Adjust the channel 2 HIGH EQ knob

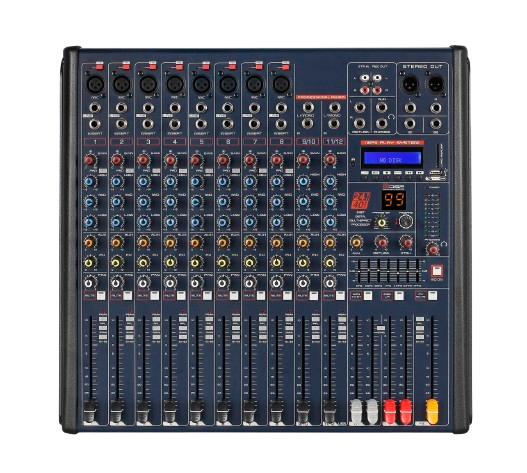coord(116,182)
